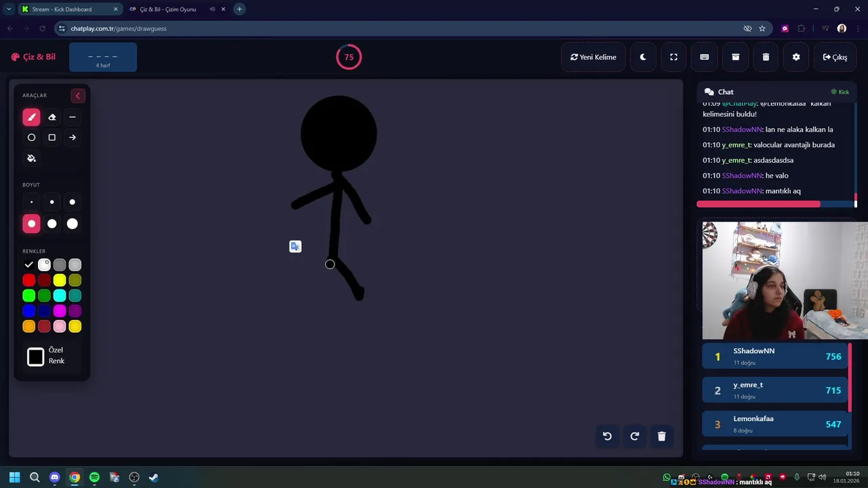Click the Yeni Kelime button
This screenshot has height=488, width=868.
point(593,57)
